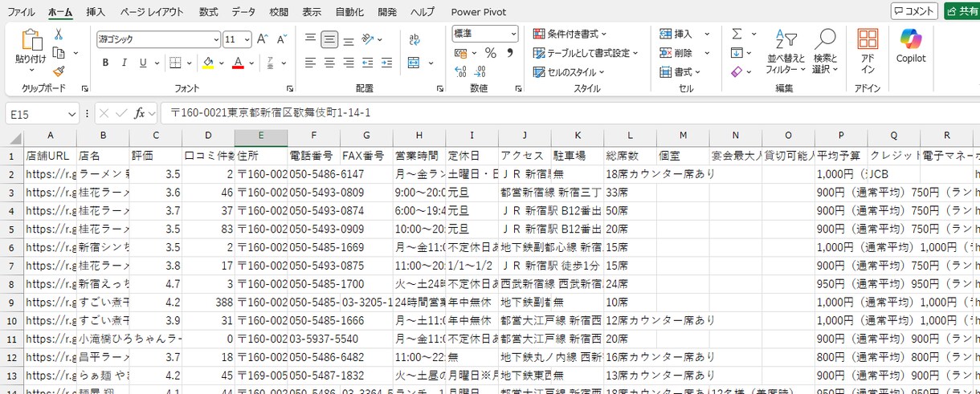
Task: Toggle middle vertical alignment
Action: [x=329, y=39]
